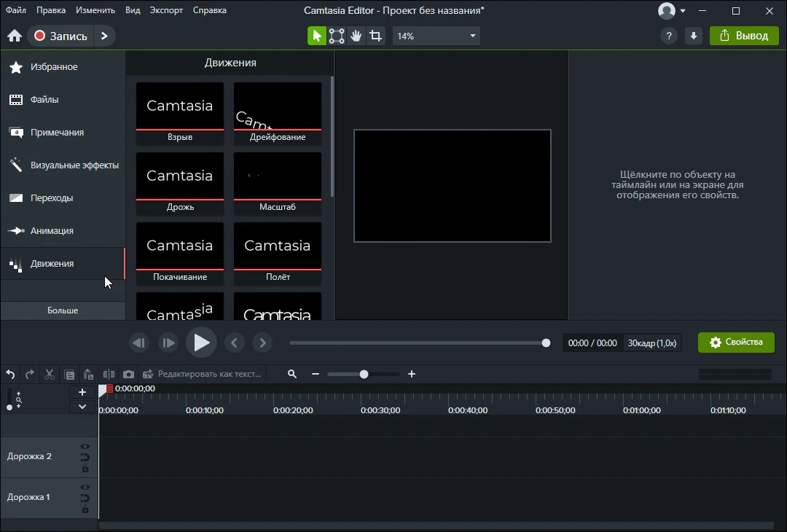Zoom in timeline with plus
This screenshot has height=532, width=787.
[x=412, y=374]
